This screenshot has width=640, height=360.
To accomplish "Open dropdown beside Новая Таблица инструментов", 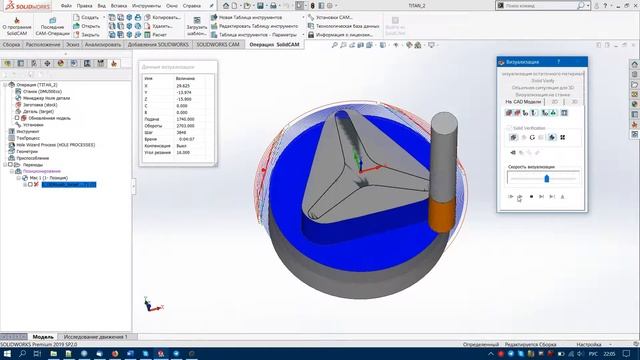I will coord(303,18).
